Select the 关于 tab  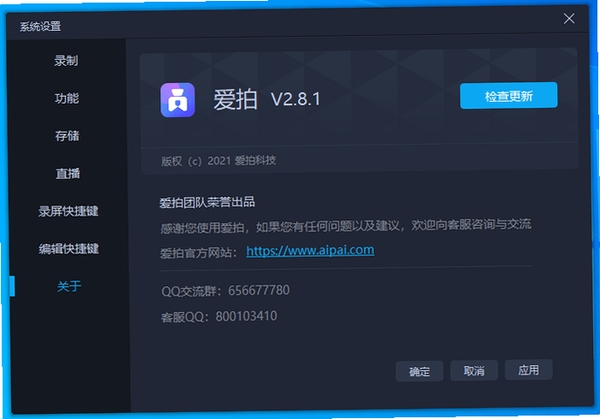point(69,286)
